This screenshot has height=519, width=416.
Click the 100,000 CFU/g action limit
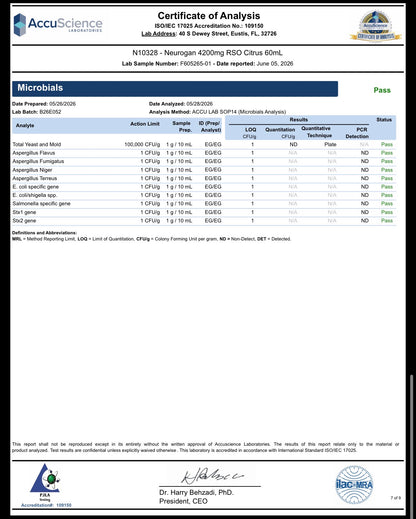click(142, 144)
